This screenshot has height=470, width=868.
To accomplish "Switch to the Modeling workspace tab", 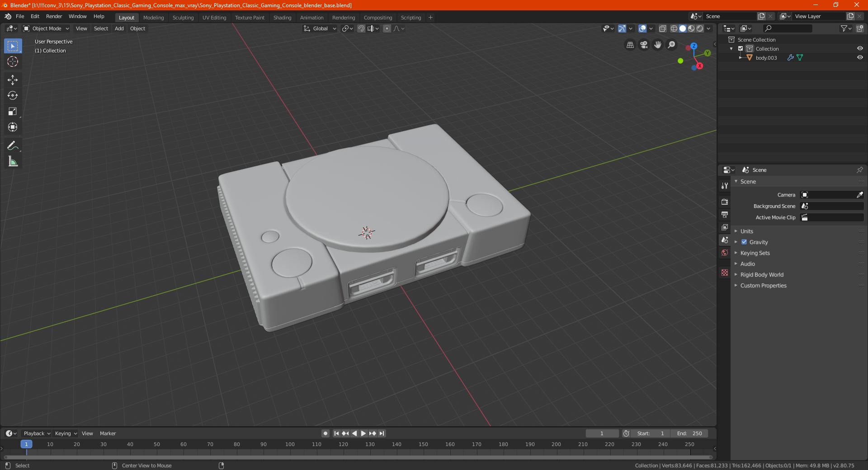I will pos(153,18).
